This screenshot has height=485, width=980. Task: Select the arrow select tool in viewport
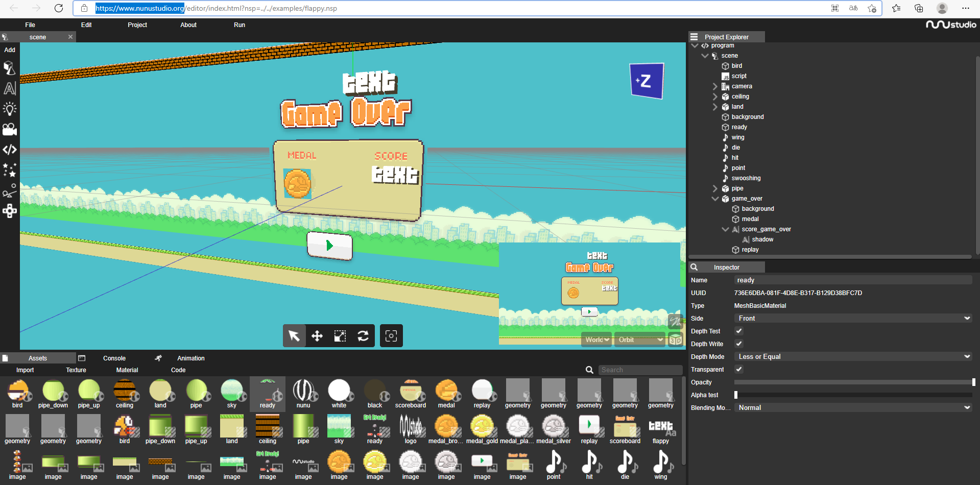[x=294, y=336]
